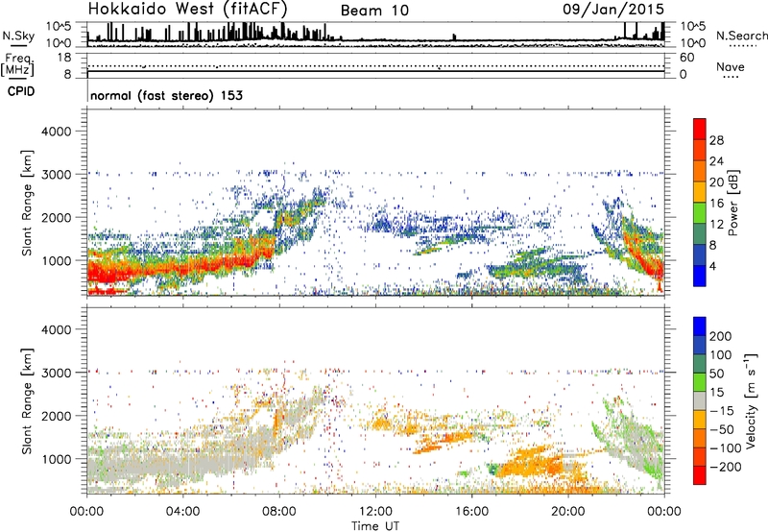
Task: Click 'normal (fast stereo) 153' text
Action: [x=166, y=95]
